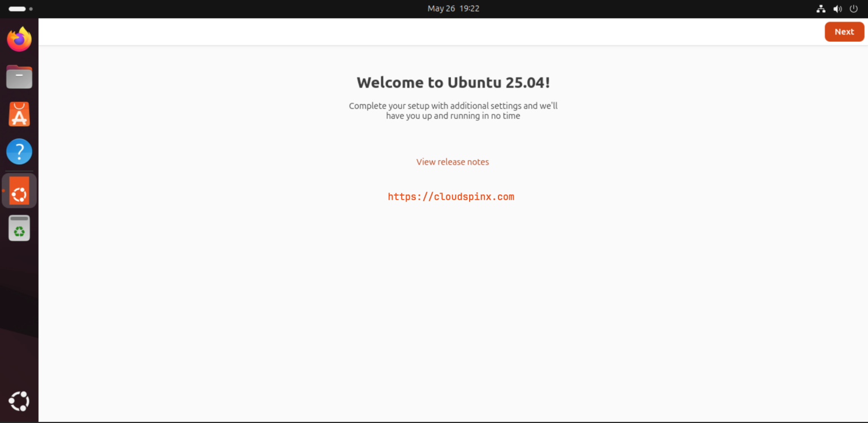Open the May 26 19:22 clock menu
This screenshot has height=423, width=868.
point(453,8)
